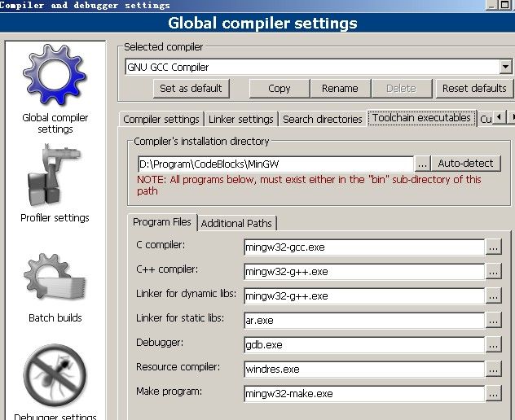Browse for the Resource compiler executable
Viewport: 515px width, 420px height.
(493, 370)
